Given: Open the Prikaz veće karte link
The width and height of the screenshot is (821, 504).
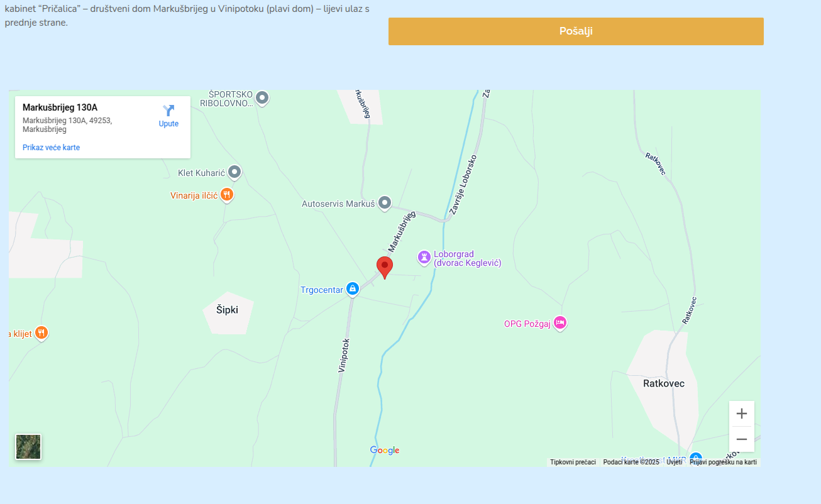Looking at the screenshot, I should (x=51, y=148).
